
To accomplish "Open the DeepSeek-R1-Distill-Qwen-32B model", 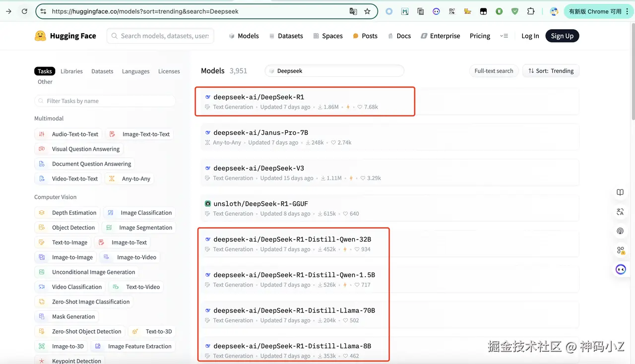I will pos(390,244).
